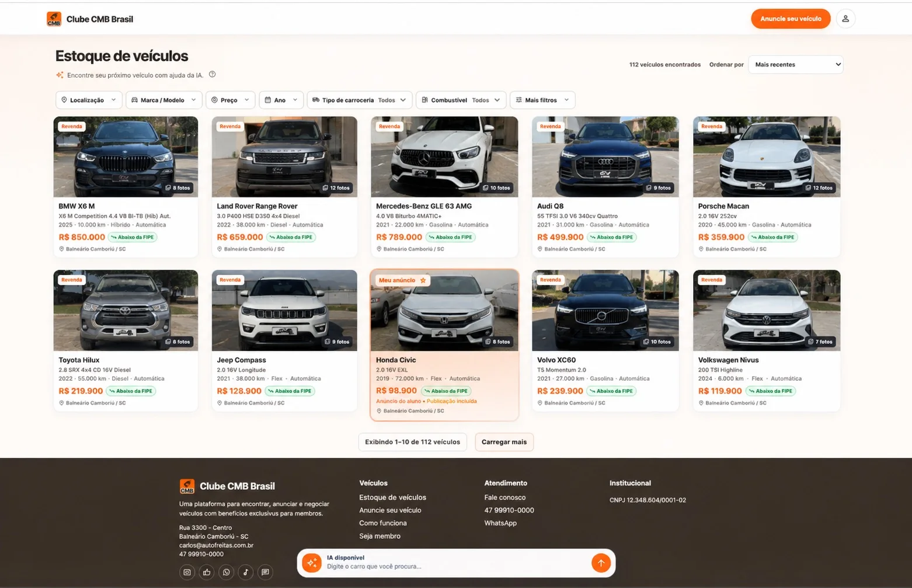Open the 10 fotos badge on Volvo XC60

click(x=657, y=342)
